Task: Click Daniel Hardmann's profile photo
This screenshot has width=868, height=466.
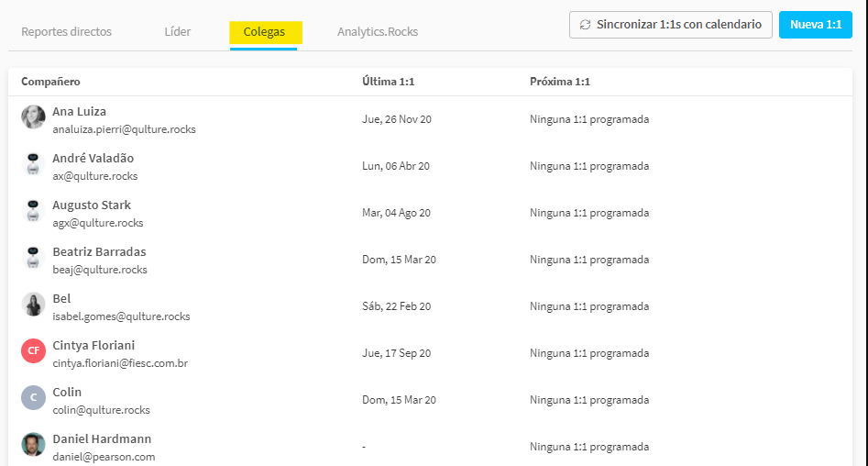Action: coord(33,444)
